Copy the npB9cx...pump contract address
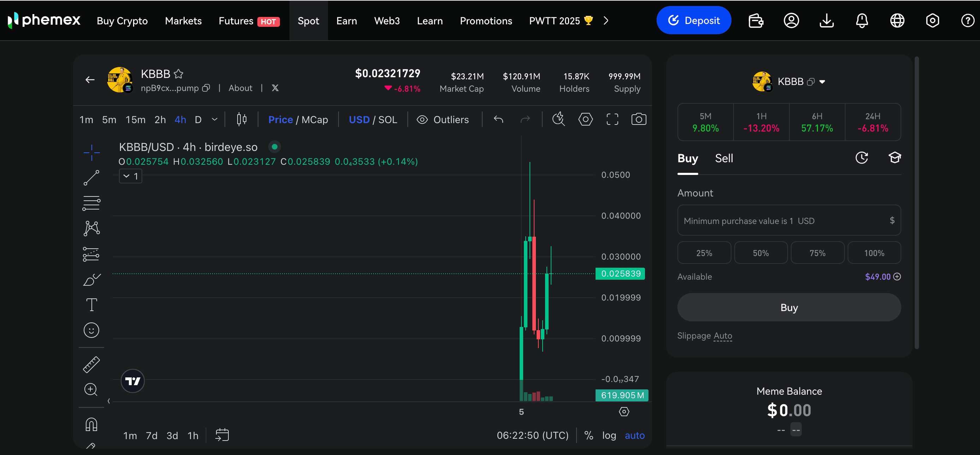 [x=206, y=88]
